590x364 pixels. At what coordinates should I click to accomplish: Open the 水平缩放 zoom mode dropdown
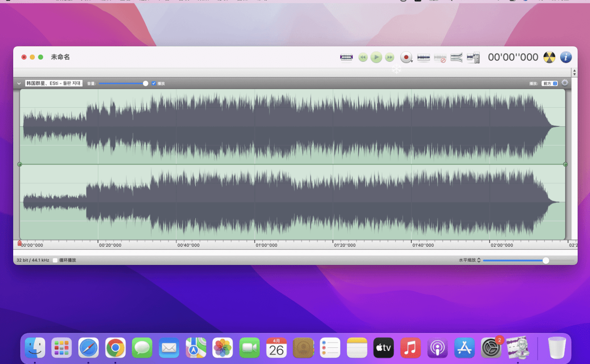pos(470,260)
